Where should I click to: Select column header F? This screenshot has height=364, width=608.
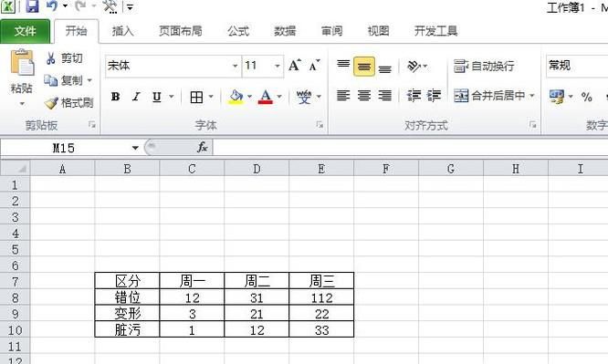point(386,169)
